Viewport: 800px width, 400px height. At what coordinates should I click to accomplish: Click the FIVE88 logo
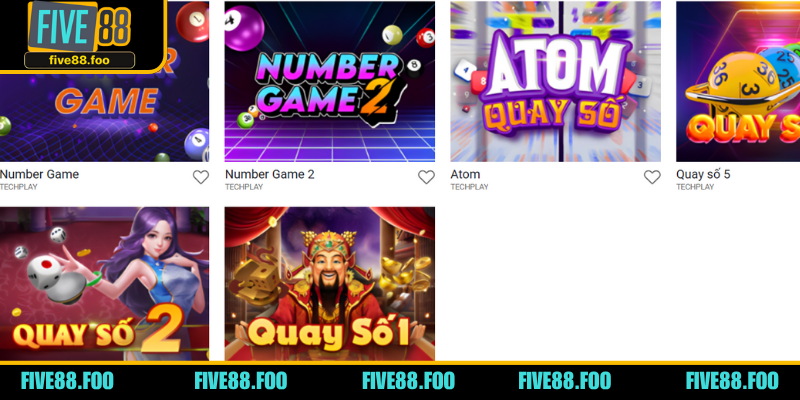(x=79, y=27)
